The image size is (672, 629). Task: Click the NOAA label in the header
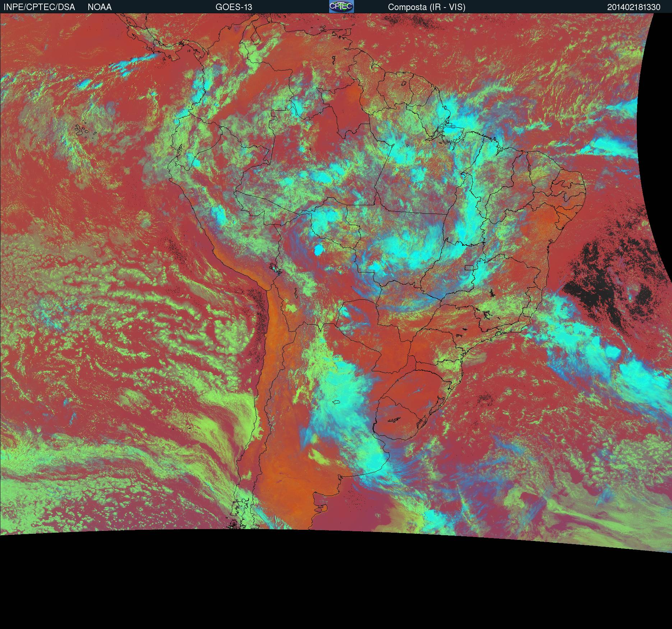[100, 7]
